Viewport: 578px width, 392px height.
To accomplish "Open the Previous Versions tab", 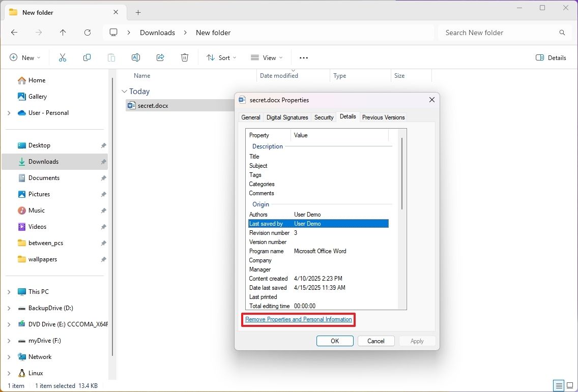I will [383, 117].
